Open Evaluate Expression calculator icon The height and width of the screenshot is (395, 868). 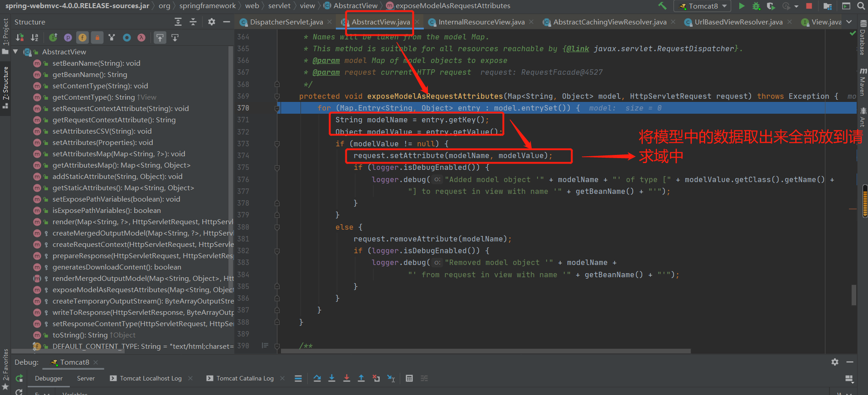tap(409, 378)
